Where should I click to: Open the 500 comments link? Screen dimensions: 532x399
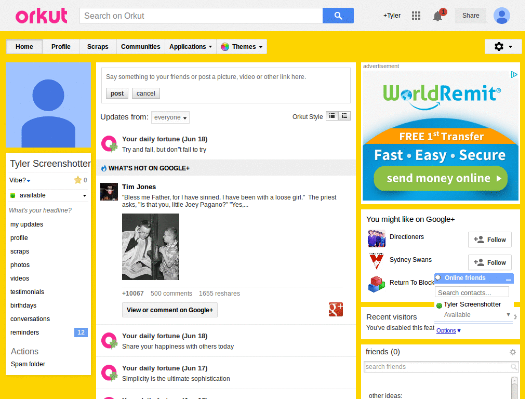pos(171,294)
